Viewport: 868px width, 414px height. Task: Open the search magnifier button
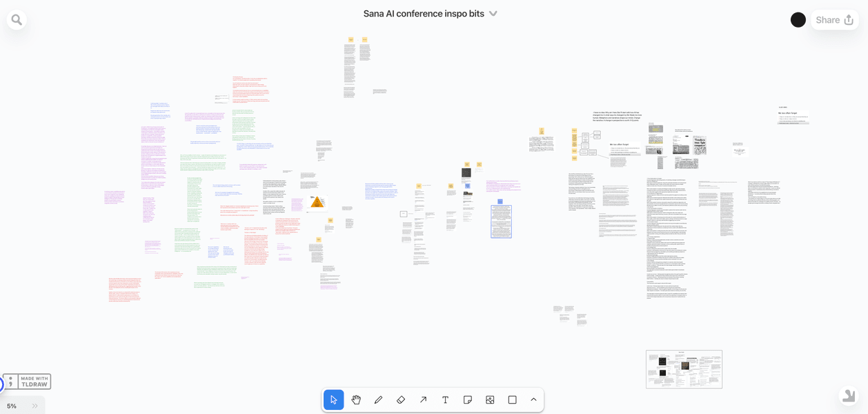click(x=17, y=19)
